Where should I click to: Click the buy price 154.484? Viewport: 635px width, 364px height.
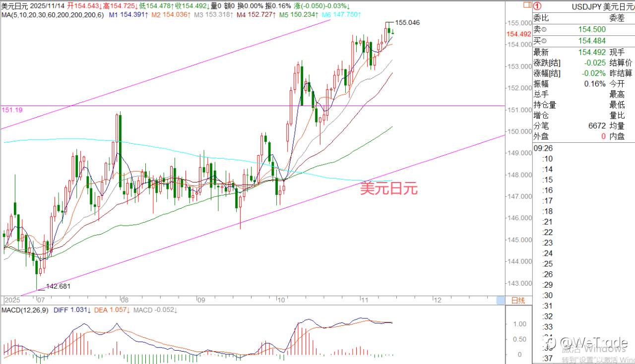[592, 41]
